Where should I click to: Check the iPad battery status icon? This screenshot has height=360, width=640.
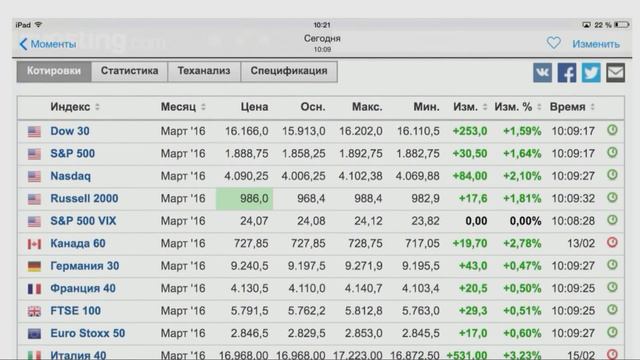point(622,25)
